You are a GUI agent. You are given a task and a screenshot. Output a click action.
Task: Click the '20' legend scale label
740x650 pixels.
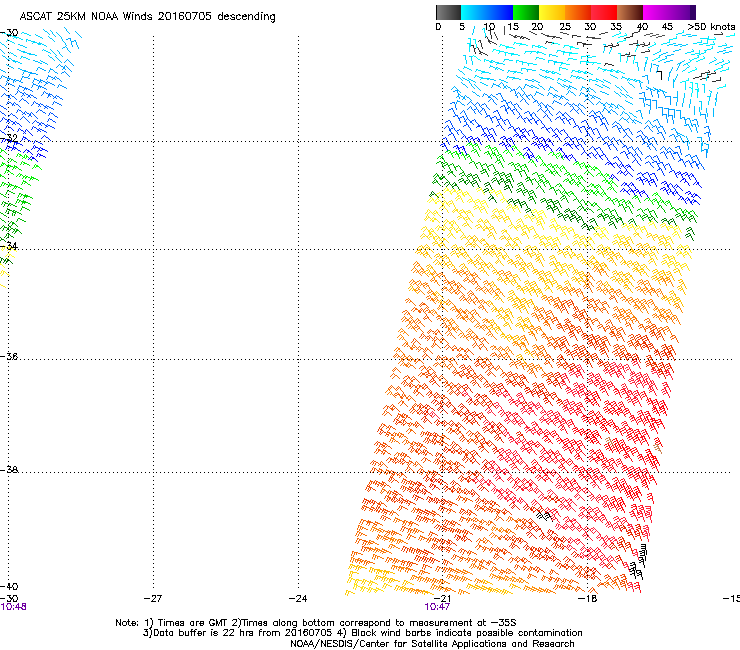tap(537, 27)
